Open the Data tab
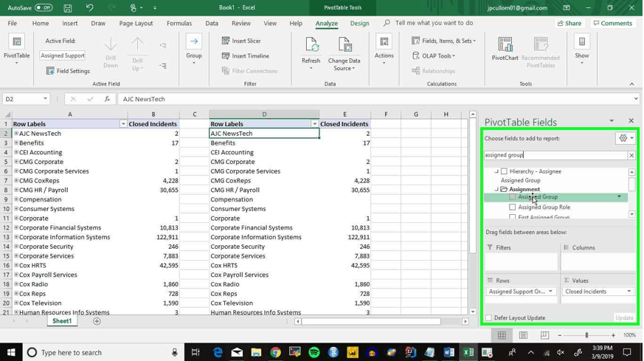The image size is (644, 361). pyautogui.click(x=212, y=23)
